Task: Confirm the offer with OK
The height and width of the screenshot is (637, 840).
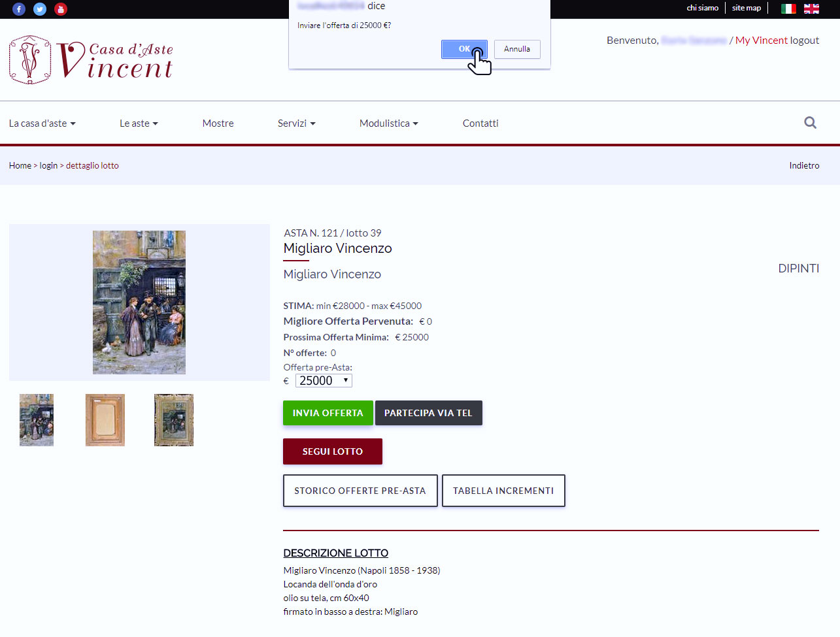Action: pos(464,49)
